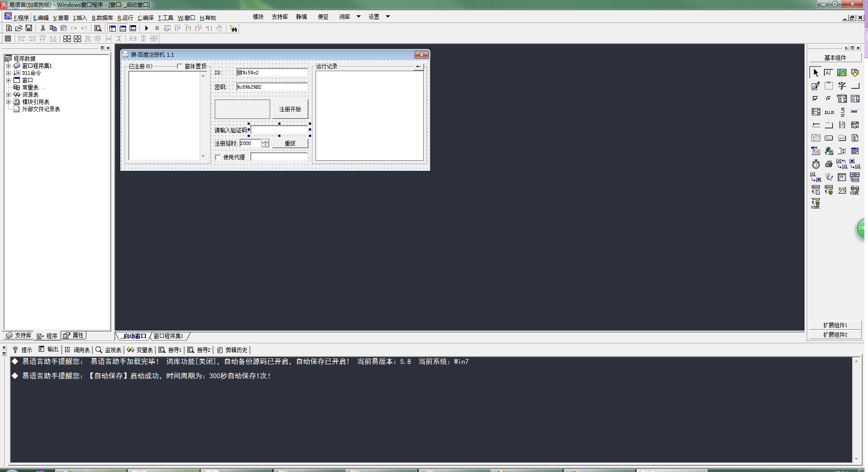The height and width of the screenshot is (472, 868).
Task: Expand the 窗口程序集1 tree node
Action: 8,66
